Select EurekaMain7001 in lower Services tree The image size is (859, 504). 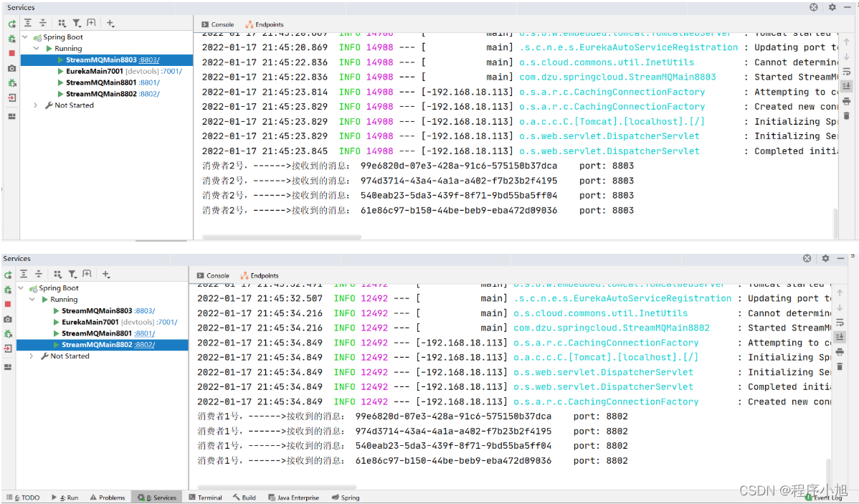click(90, 322)
